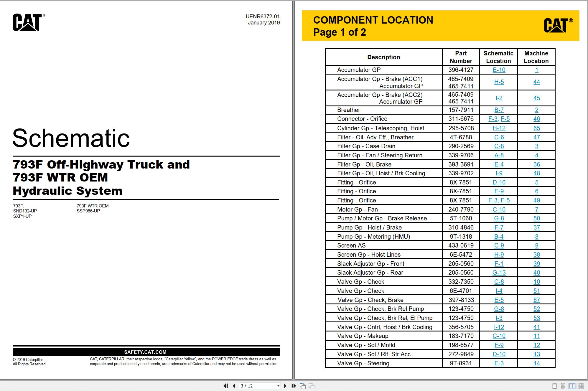Open C-9 link for Screen AS
The width and height of the screenshot is (588, 391).
coord(499,245)
